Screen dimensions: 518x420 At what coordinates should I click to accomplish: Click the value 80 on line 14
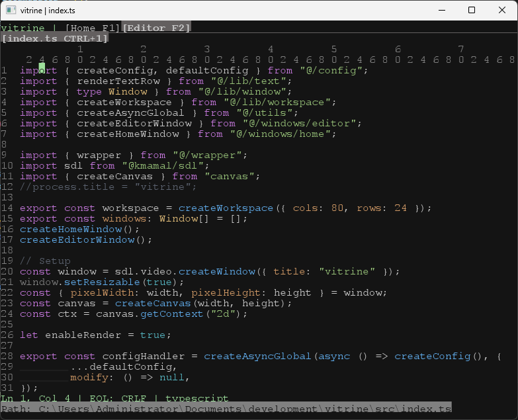pyautogui.click(x=337, y=208)
